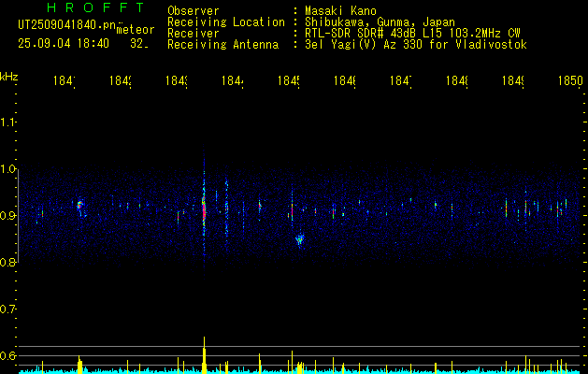Select the location Shibukawa, Gunma, Japan
Viewport: 588px width, 374px height.
[x=380, y=22]
